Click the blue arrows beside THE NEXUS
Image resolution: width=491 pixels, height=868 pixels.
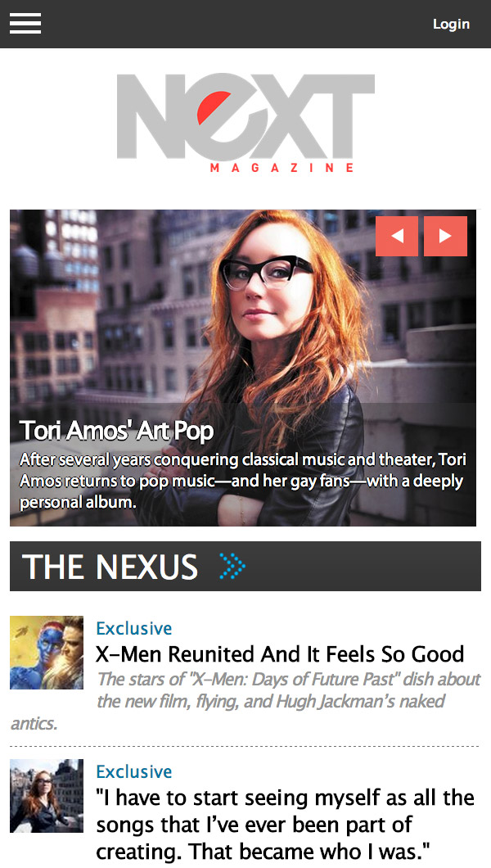tap(232, 567)
